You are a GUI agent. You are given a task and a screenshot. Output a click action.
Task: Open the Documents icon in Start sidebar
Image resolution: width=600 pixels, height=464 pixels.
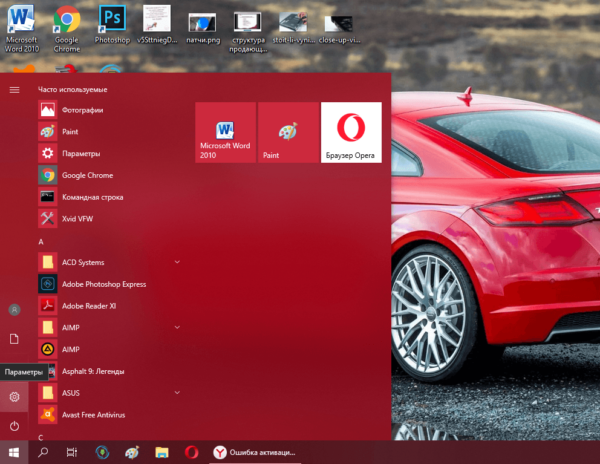[x=14, y=339]
